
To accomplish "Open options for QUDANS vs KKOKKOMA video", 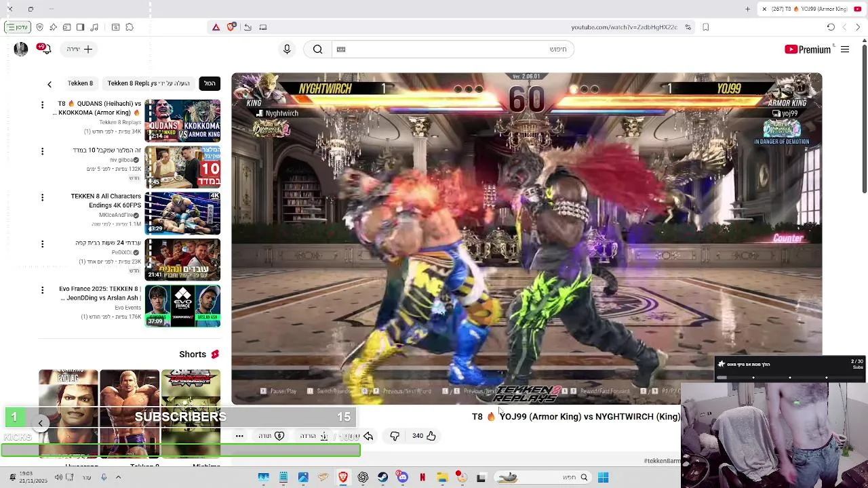I will pyautogui.click(x=42, y=104).
